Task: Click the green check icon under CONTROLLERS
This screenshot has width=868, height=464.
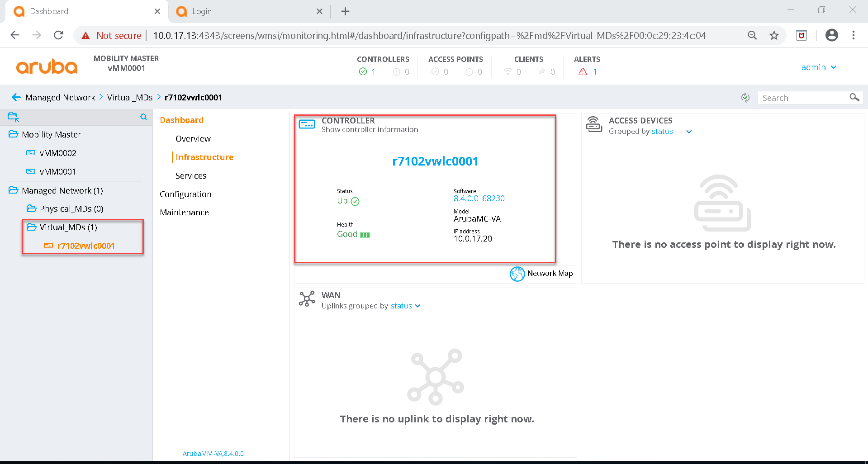Action: tap(363, 71)
